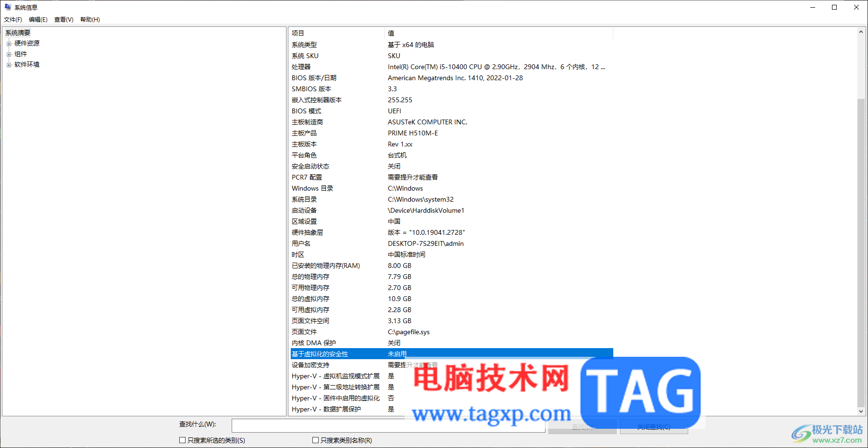Select Hyper-V - 固件中启用的虚拟化 row

click(452, 398)
